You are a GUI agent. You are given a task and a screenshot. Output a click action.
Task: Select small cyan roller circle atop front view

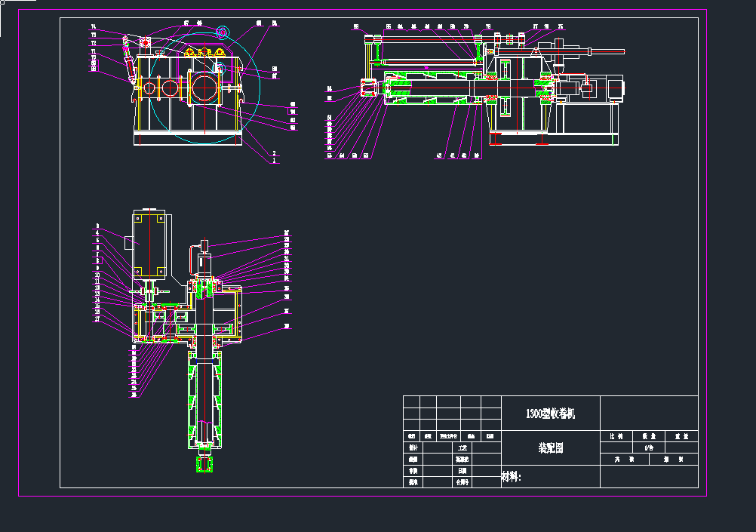pos(223,32)
